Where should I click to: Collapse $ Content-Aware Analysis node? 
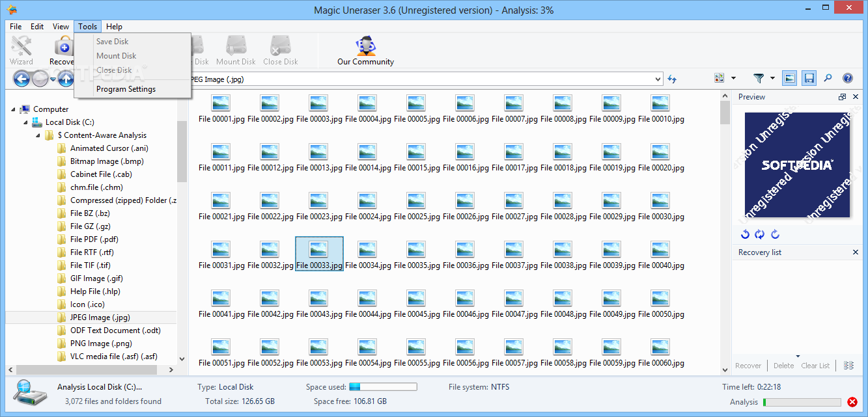click(x=38, y=135)
